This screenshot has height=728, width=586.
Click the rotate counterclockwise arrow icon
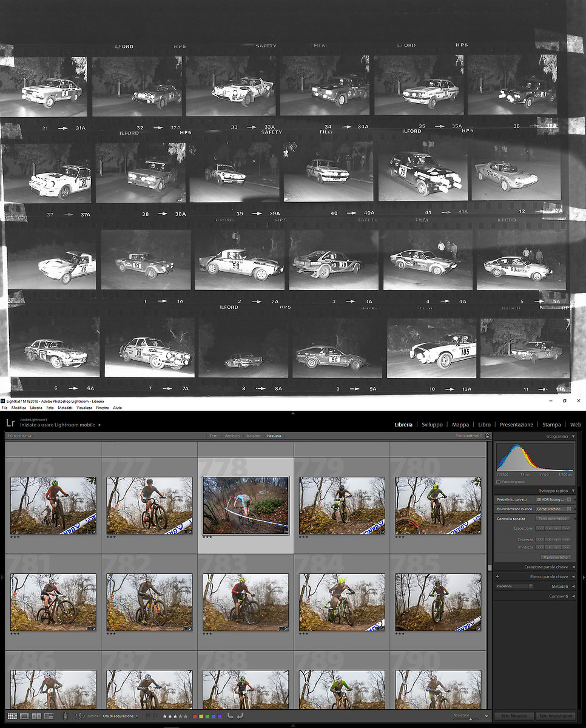pyautogui.click(x=230, y=716)
